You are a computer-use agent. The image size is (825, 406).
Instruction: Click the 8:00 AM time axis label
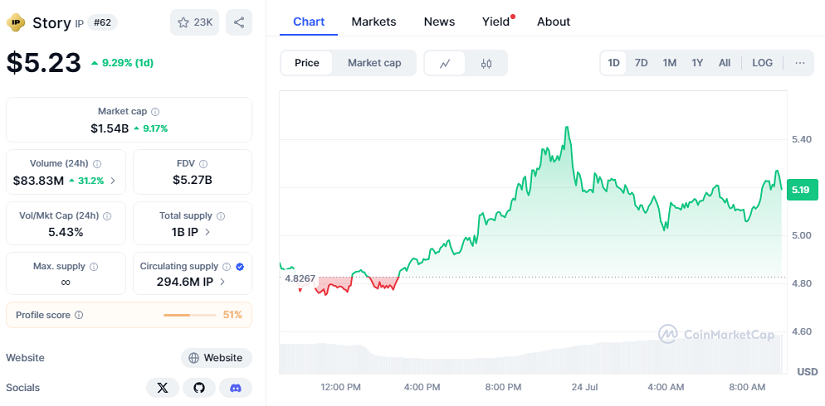point(747,388)
